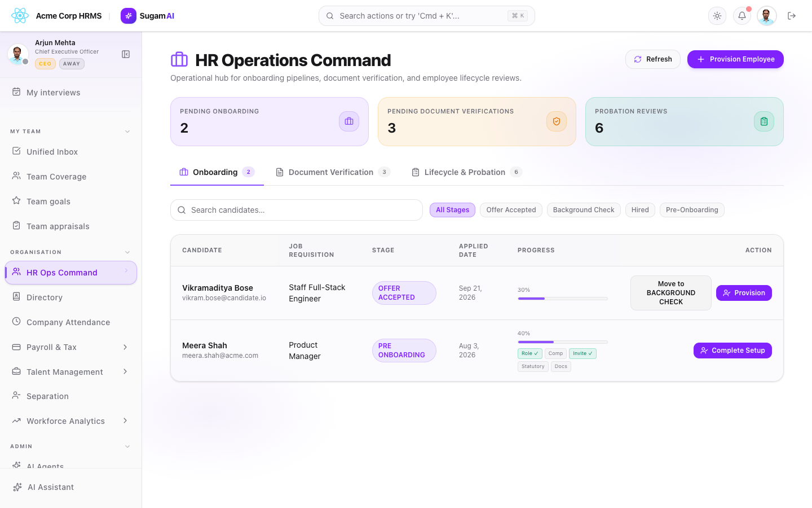
Task: Open Team appraisals in sidebar
Action: click(70, 226)
